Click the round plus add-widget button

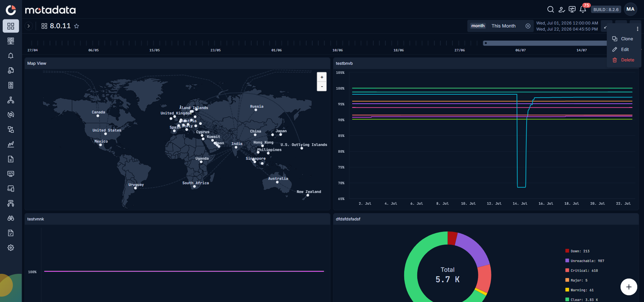(x=629, y=287)
